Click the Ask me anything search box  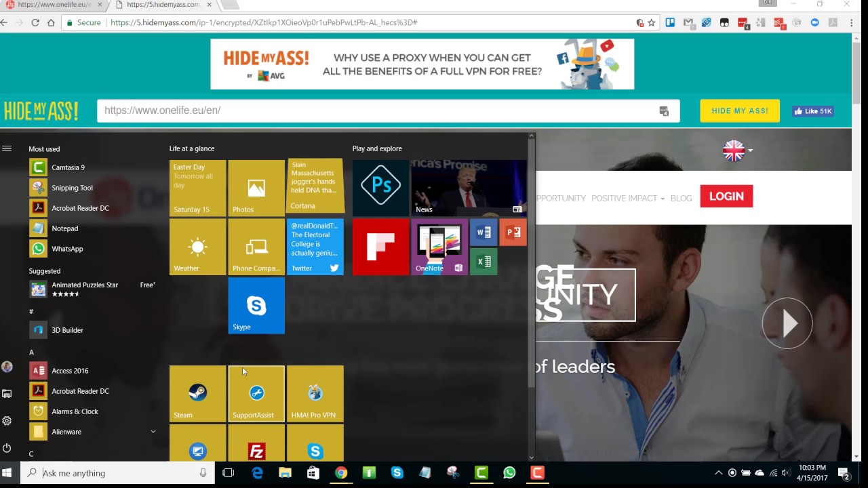point(117,473)
